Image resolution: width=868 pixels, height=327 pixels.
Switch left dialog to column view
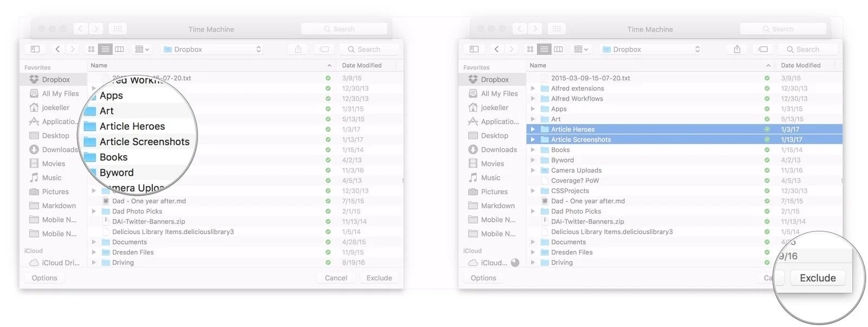point(119,49)
